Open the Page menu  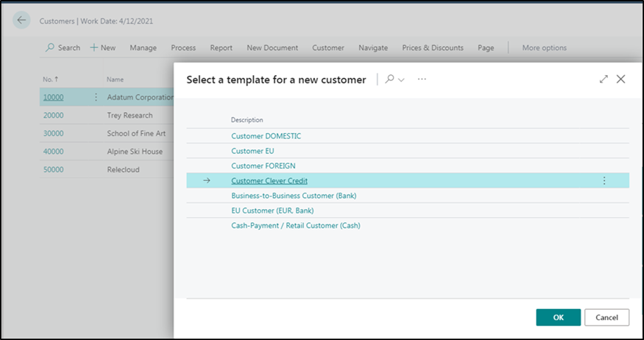pyautogui.click(x=486, y=48)
